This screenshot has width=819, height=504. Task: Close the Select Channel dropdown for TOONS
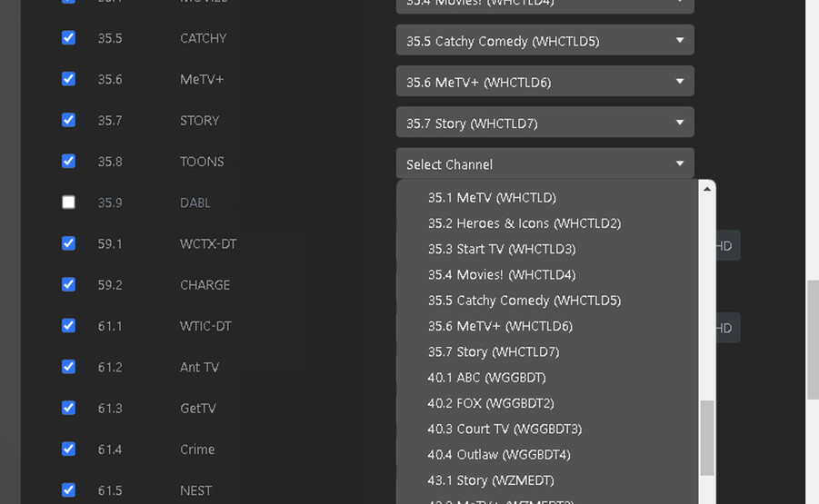pyautogui.click(x=544, y=164)
